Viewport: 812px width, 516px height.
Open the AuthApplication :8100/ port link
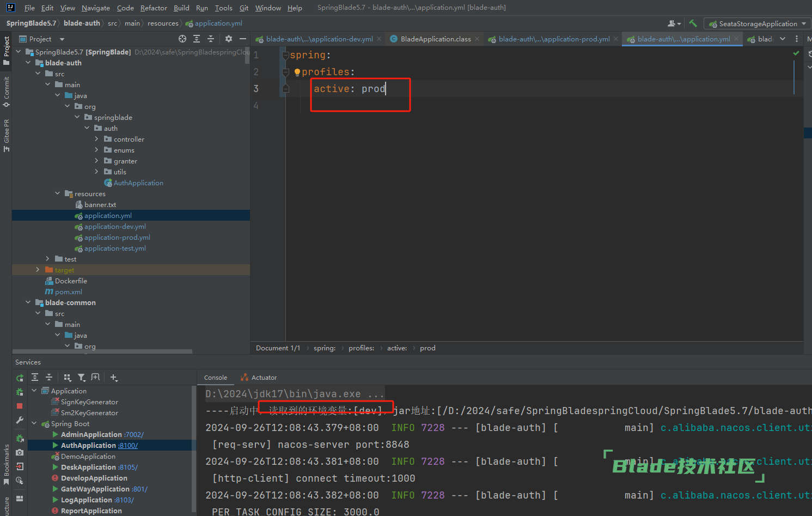(x=128, y=445)
